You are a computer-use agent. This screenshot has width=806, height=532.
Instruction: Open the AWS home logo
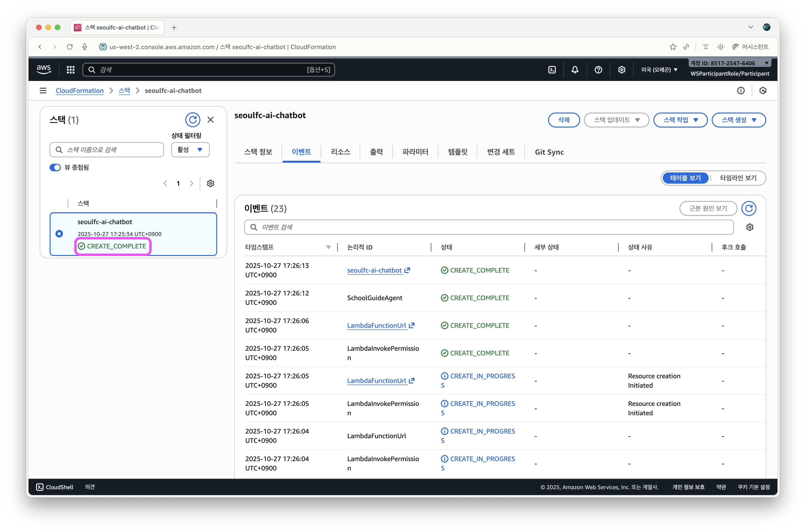44,69
